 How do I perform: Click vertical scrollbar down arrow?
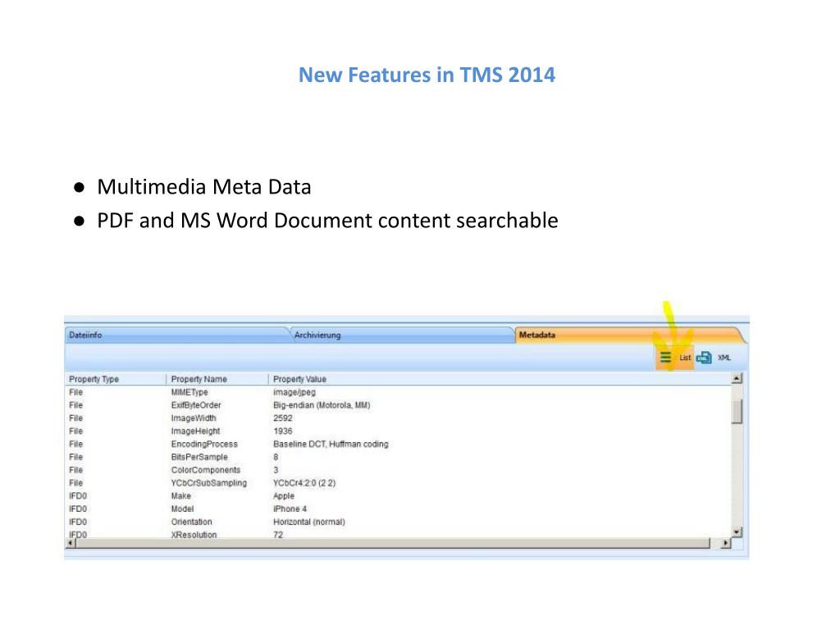coord(737,532)
